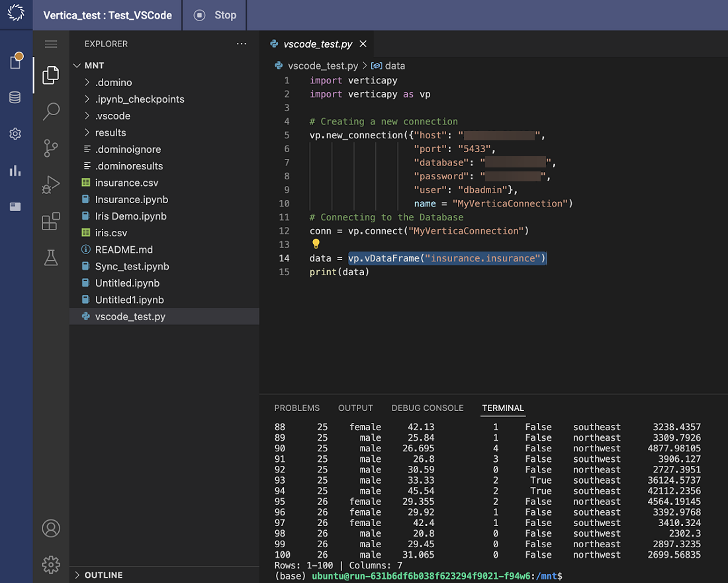Expand the OUTLINE section

pos(103,575)
